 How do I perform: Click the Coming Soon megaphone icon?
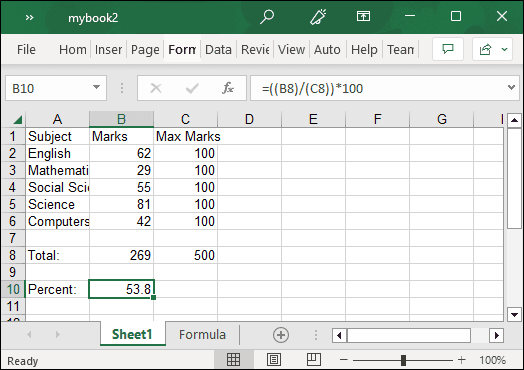[x=317, y=17]
